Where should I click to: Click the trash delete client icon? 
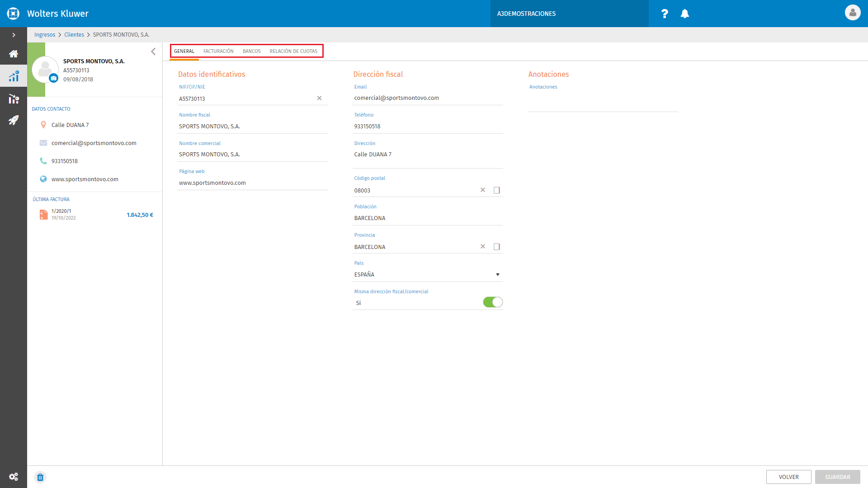[40, 477]
